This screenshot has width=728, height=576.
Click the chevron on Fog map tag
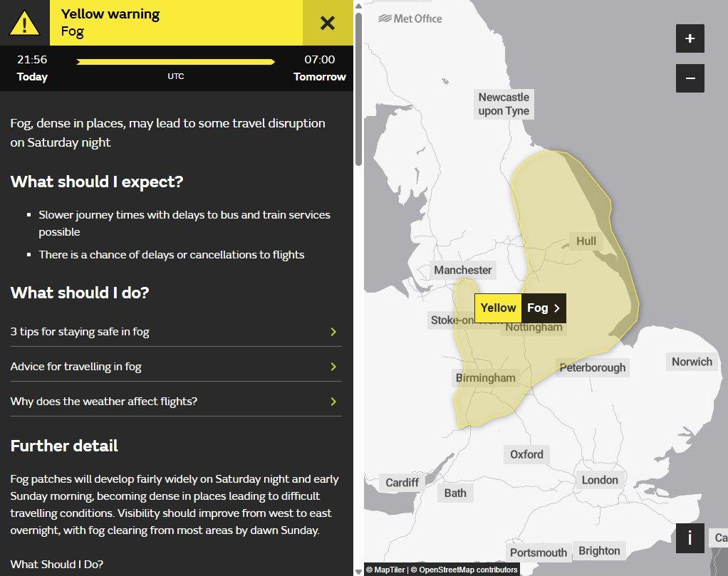(x=557, y=308)
